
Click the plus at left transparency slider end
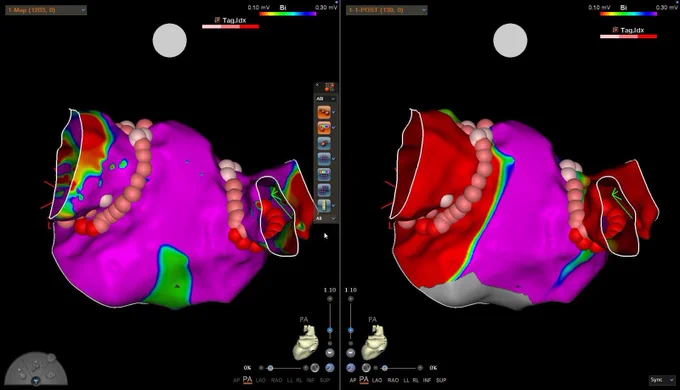(x=306, y=368)
